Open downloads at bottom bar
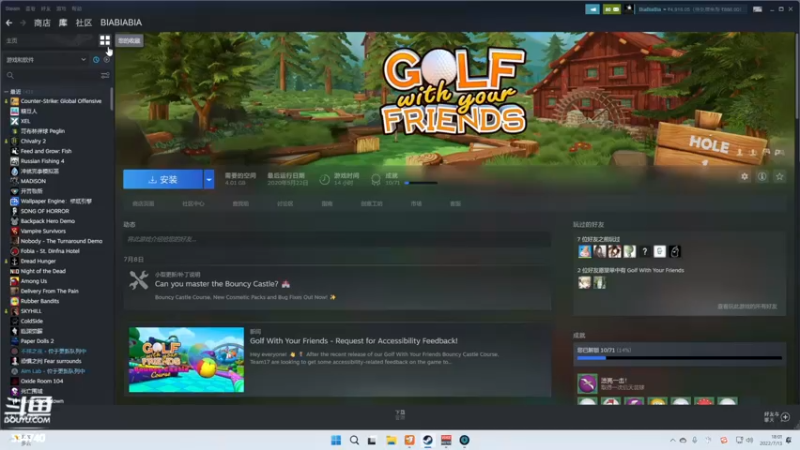 click(400, 414)
